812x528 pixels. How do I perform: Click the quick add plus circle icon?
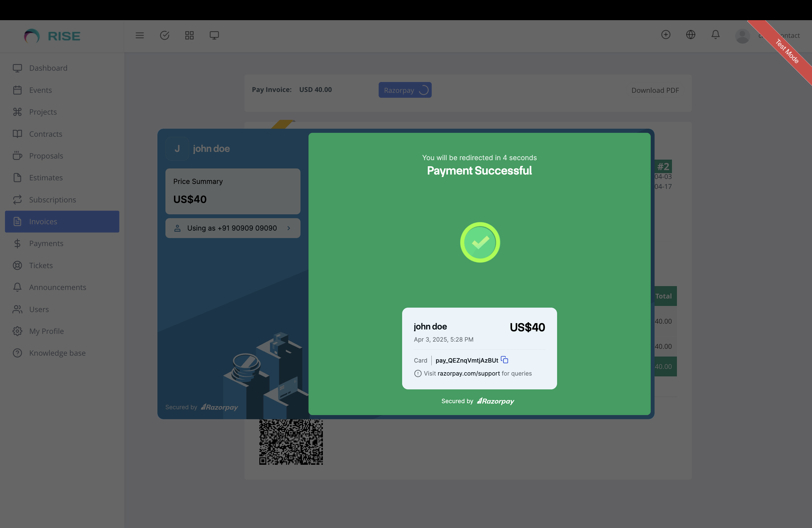tap(666, 35)
